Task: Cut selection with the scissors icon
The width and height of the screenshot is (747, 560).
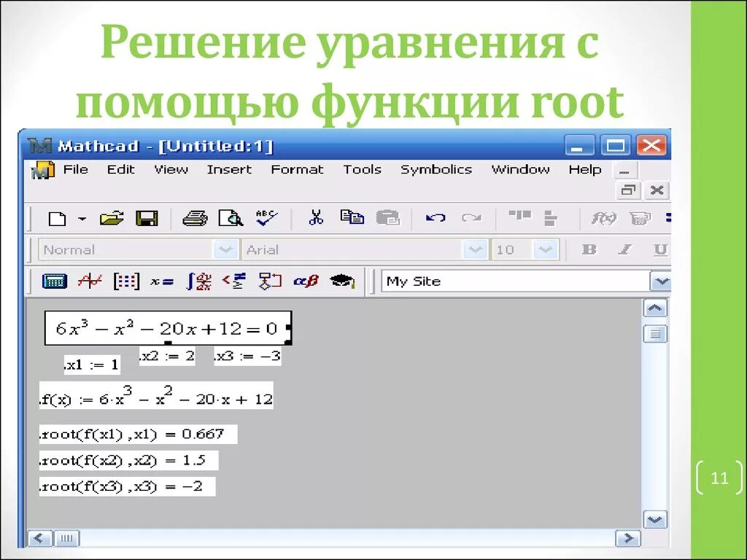Action: (316, 217)
